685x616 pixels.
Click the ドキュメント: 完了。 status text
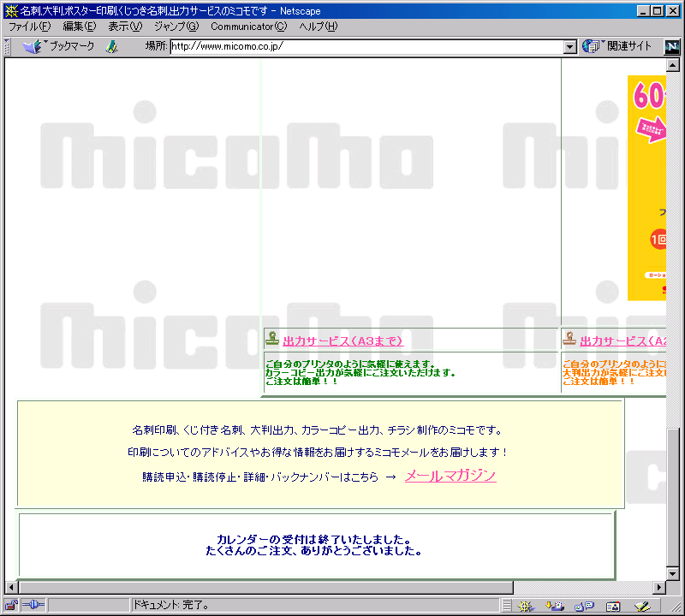point(170,605)
